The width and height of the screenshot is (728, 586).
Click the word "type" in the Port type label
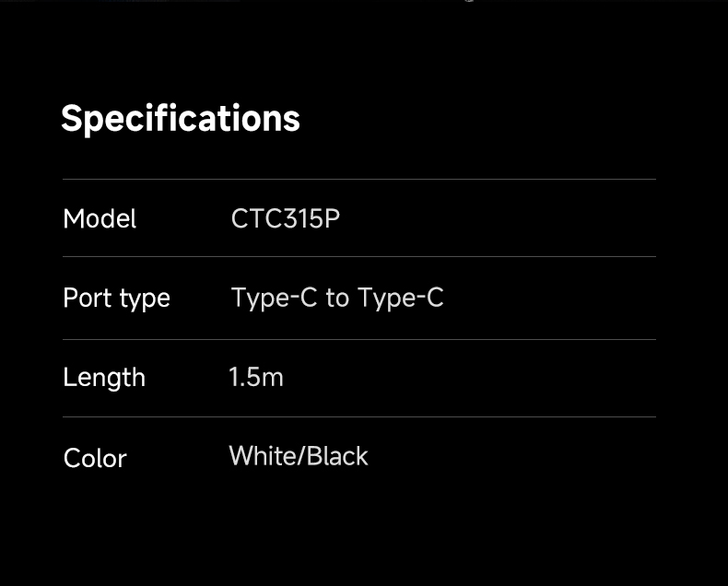pos(146,299)
